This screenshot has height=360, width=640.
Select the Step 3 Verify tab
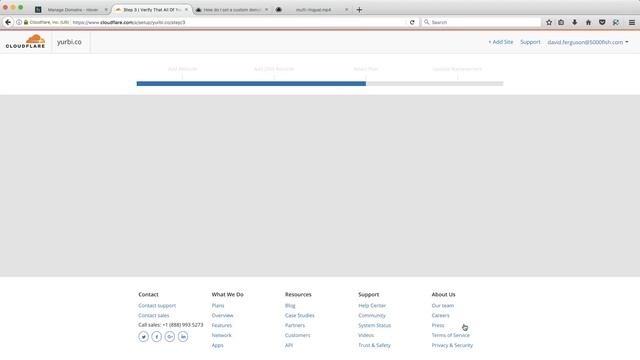152,9
